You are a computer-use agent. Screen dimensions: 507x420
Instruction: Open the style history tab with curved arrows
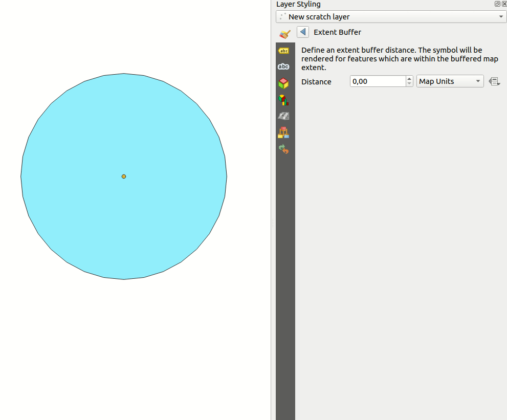284,149
